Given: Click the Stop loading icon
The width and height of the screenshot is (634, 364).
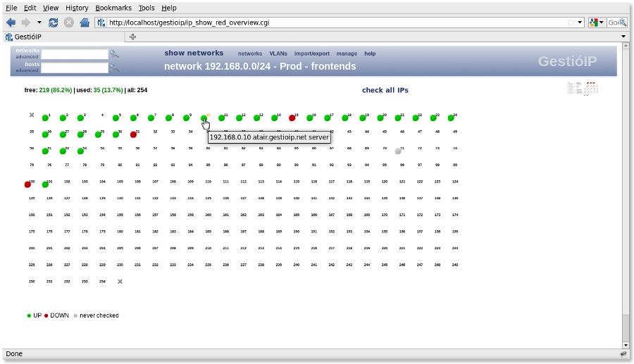Looking at the screenshot, I should tap(69, 23).
